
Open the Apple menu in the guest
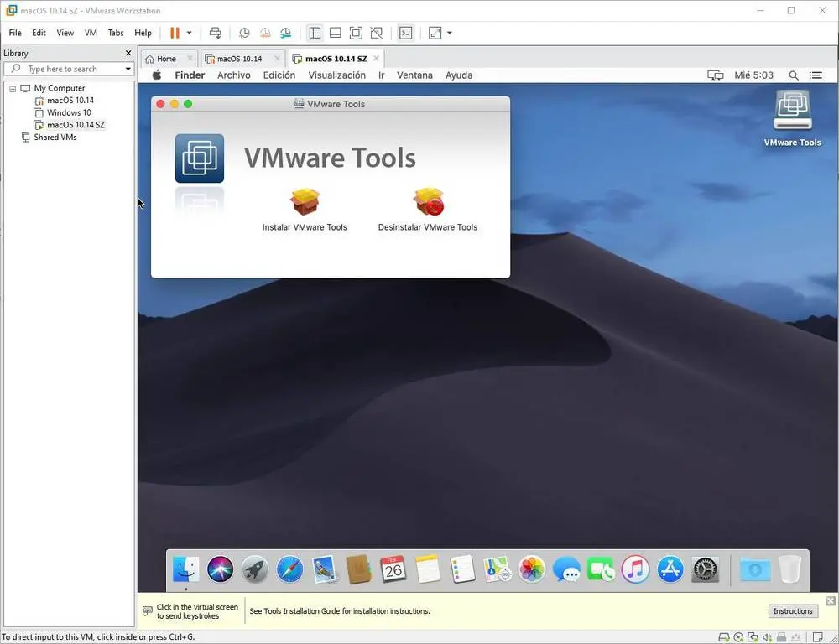tap(157, 75)
